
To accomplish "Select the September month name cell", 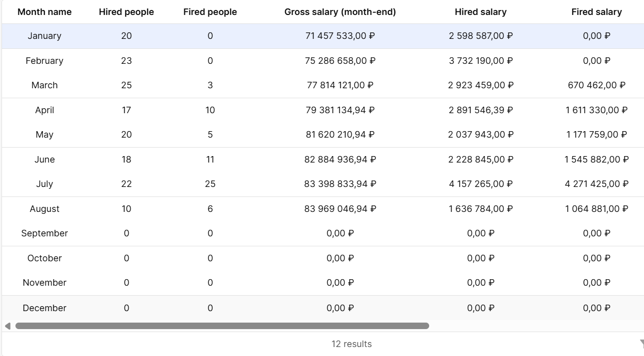I will pyautogui.click(x=44, y=233).
